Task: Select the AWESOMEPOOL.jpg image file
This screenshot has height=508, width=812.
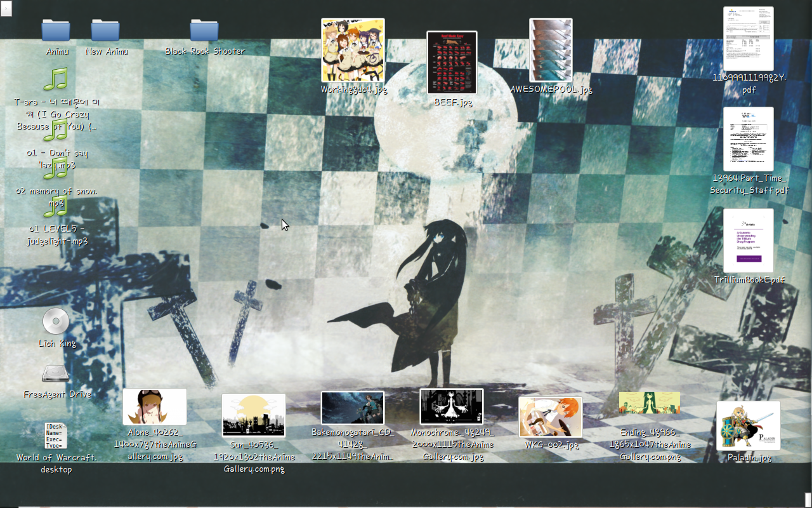Action: (x=551, y=50)
